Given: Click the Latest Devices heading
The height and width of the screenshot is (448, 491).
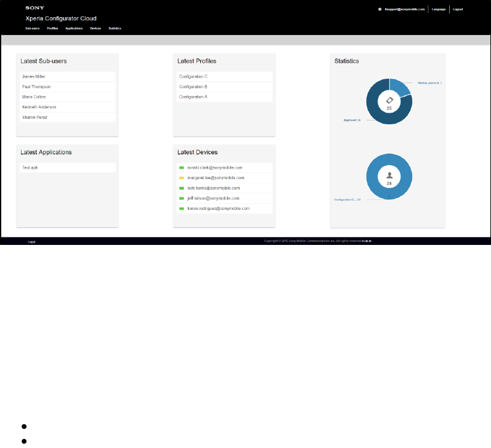Looking at the screenshot, I should 197,153.
